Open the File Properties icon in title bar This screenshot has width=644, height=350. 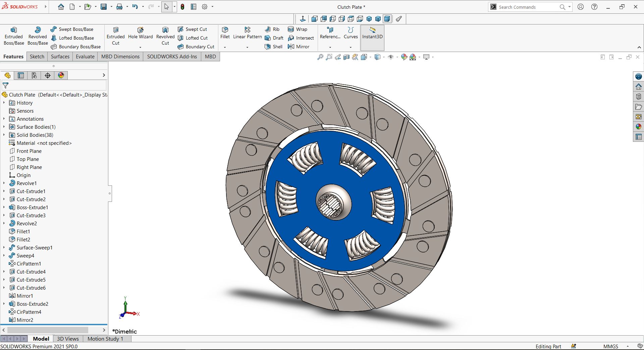[194, 7]
